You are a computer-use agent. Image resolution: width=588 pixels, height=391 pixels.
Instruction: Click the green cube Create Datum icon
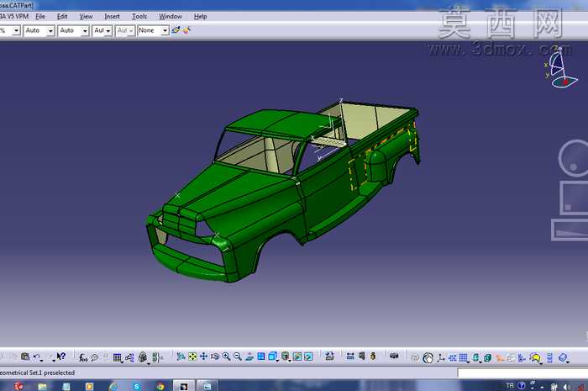click(x=487, y=358)
